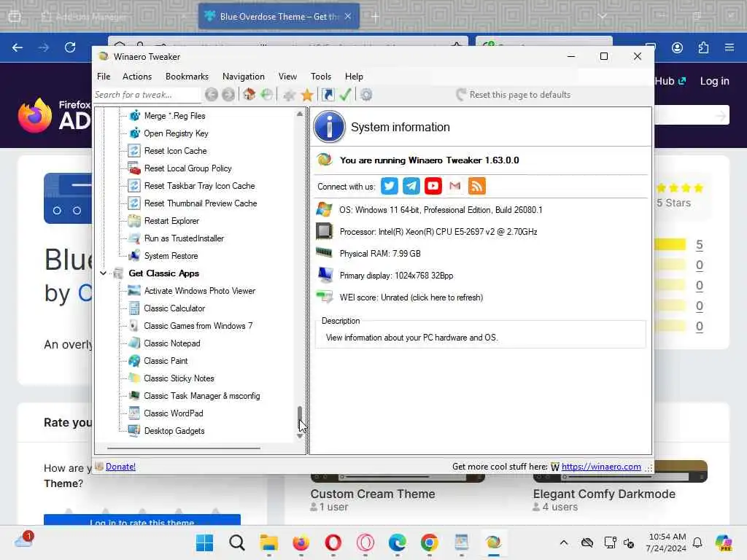This screenshot has height=560, width=747.
Task: Click the Donate! link
Action: click(120, 467)
